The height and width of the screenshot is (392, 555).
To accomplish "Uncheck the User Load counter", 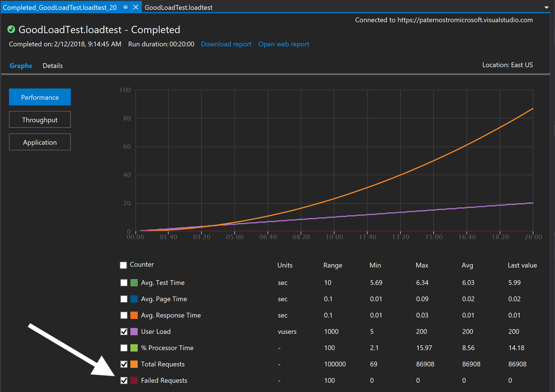I will 124,332.
